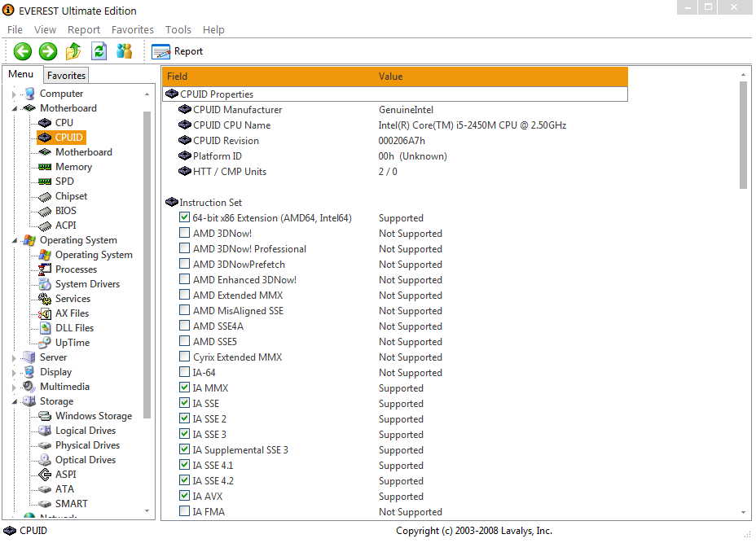This screenshot has height=543, width=756.
Task: Open the Report menu
Action: coord(83,30)
